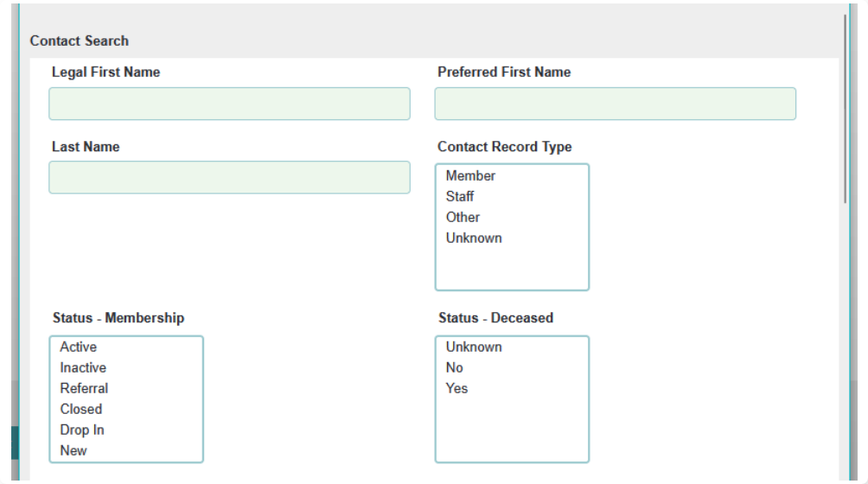868x484 pixels.
Task: Pick Other in Contact Record Type list
Action: coord(463,217)
